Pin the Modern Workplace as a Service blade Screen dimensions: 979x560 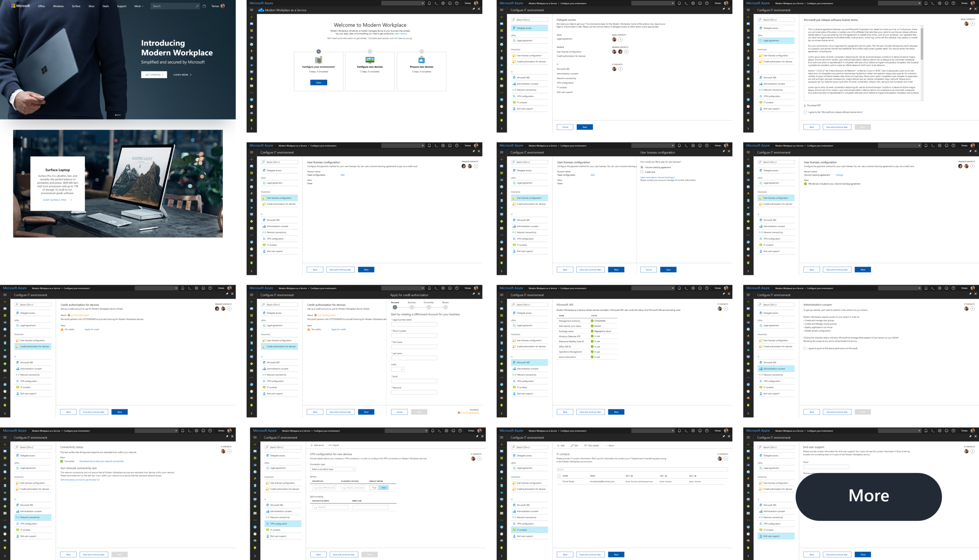[473, 9]
